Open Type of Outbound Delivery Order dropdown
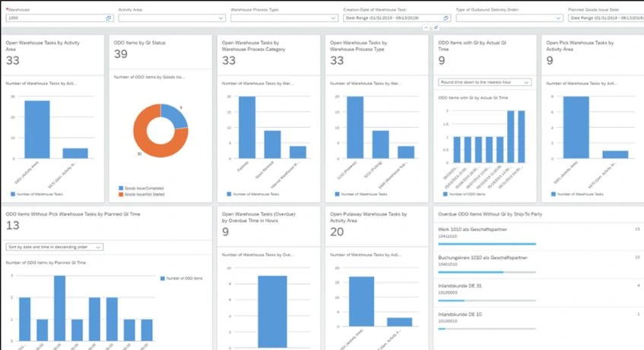This screenshot has width=644, height=350. 558,18
